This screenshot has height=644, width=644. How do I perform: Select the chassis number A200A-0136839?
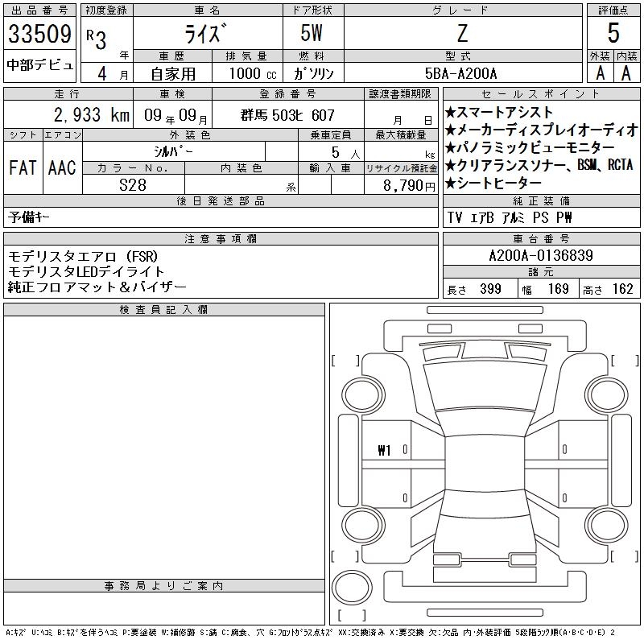click(x=541, y=255)
